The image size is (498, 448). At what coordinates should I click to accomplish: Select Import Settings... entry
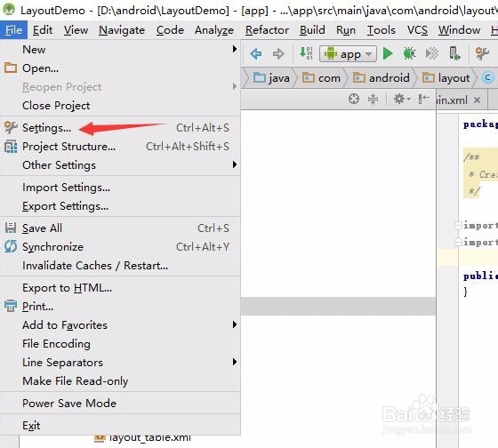tap(120, 188)
